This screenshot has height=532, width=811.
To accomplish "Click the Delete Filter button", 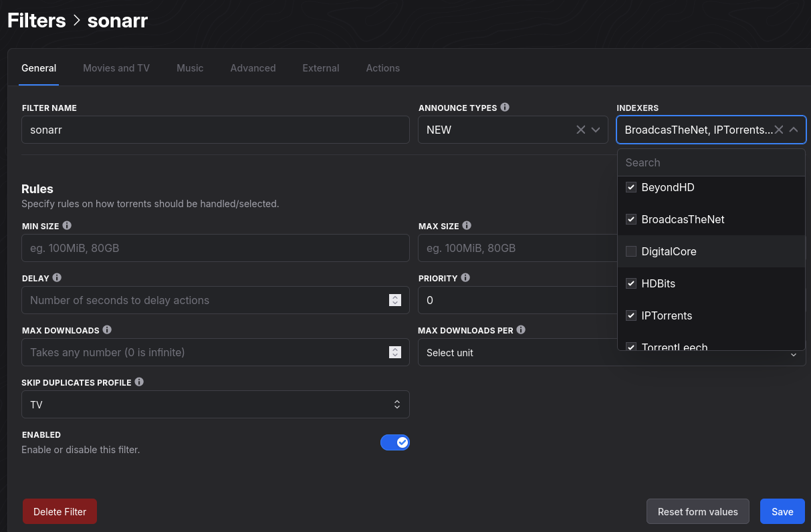I will click(60, 511).
